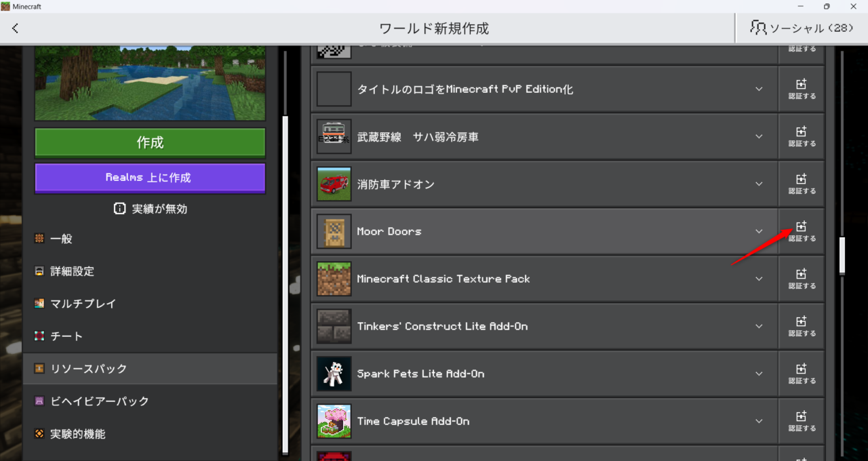Click the 武蔵野線 train pack thumbnail
This screenshot has height=461, width=868.
coord(334,136)
